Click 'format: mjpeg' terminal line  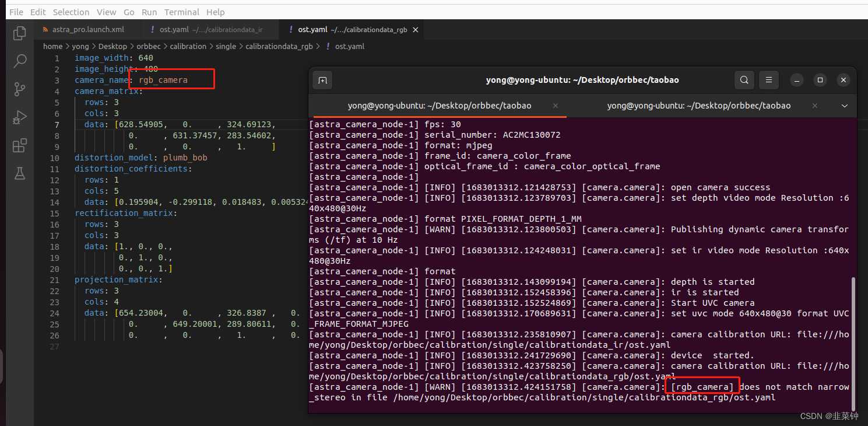[x=458, y=145]
